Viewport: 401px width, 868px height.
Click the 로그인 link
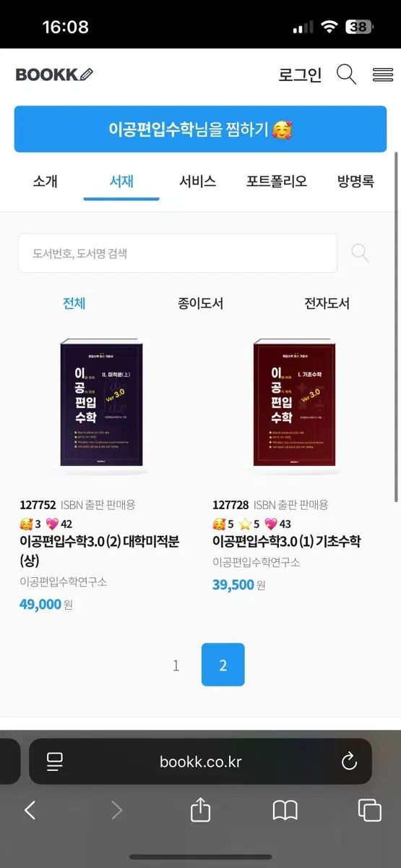coord(300,75)
